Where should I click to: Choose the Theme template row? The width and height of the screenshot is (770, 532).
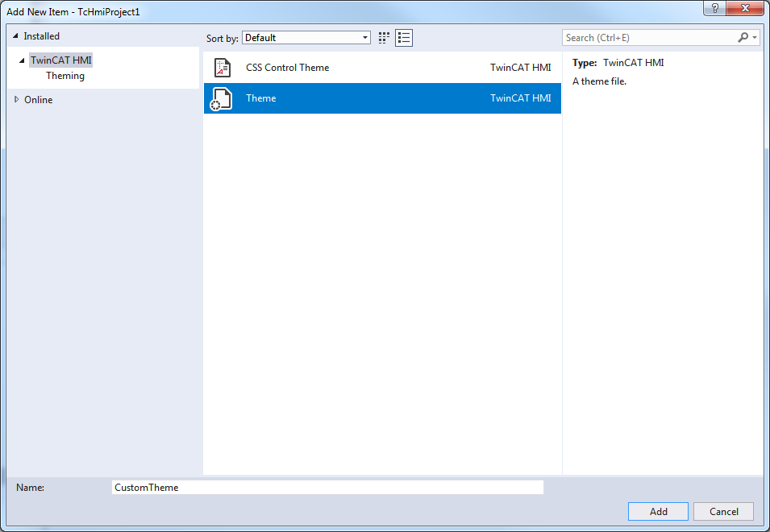382,98
